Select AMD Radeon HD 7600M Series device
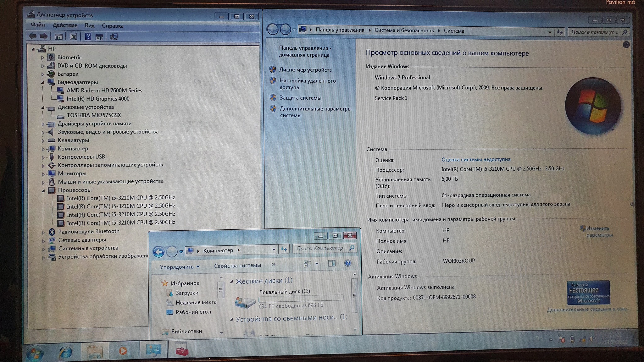This screenshot has height=362, width=644. coord(104,90)
